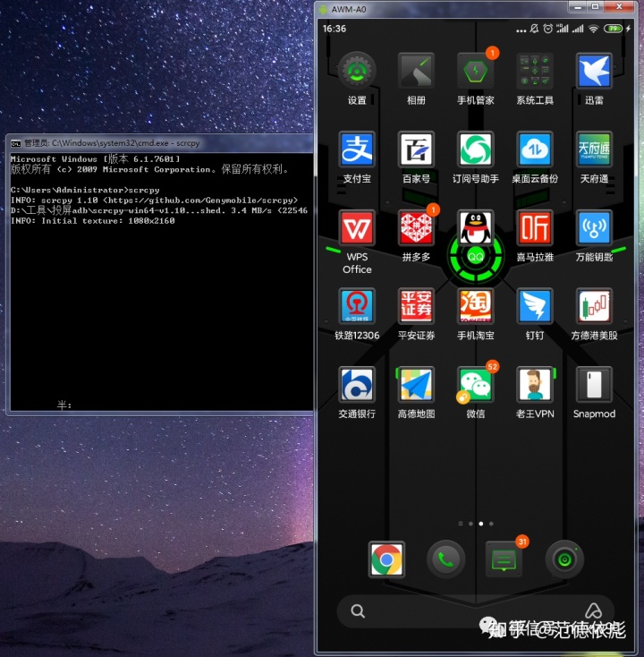Select the active home page indicator dot
This screenshot has width=644, height=657.
pyautogui.click(x=480, y=524)
